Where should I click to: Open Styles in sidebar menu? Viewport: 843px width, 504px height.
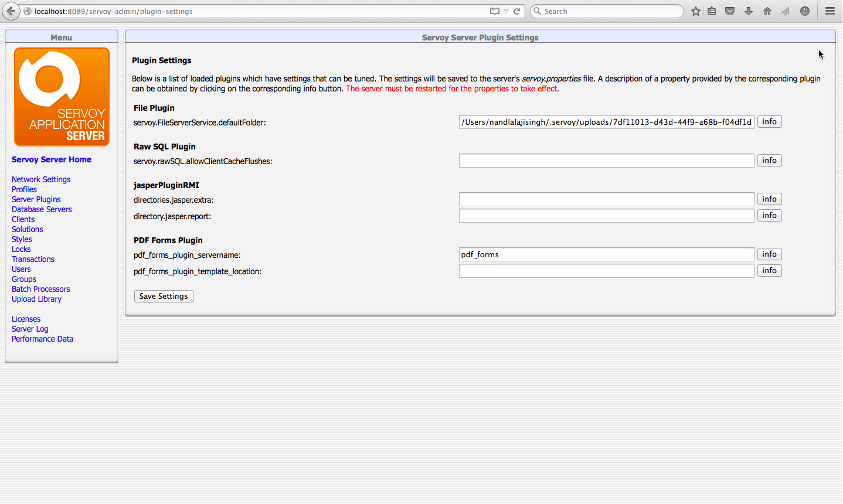[22, 239]
